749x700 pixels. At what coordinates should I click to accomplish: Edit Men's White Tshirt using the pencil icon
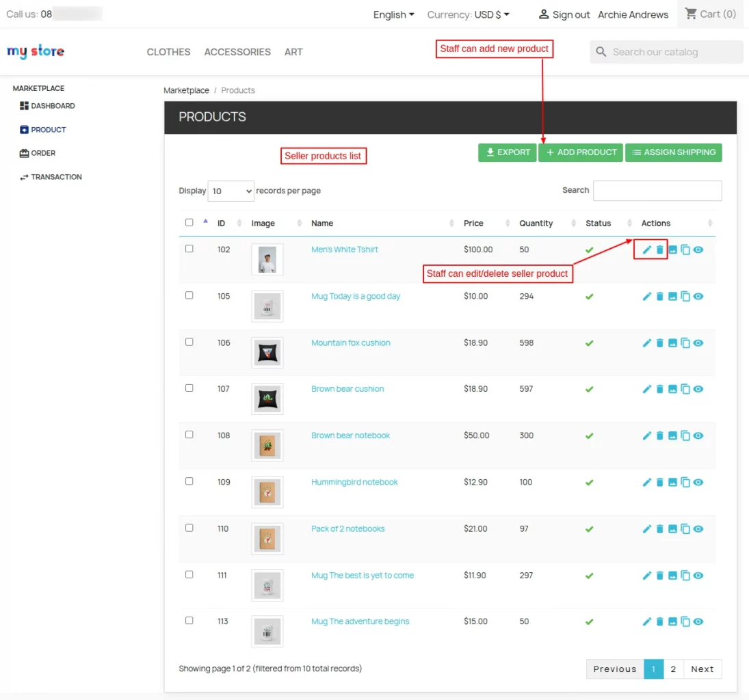646,250
